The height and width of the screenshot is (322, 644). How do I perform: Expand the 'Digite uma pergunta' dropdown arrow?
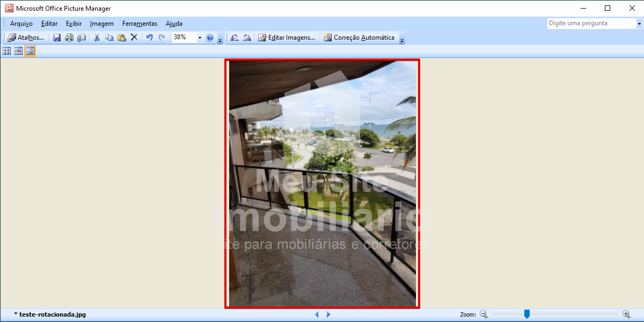coord(639,24)
